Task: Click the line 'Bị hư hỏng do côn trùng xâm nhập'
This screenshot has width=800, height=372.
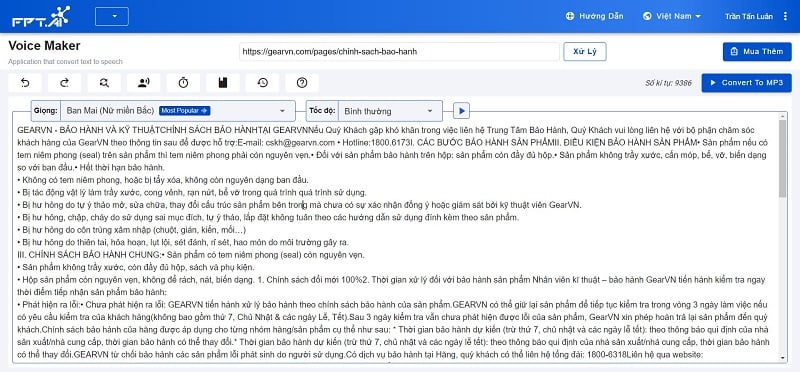Action: (x=132, y=230)
